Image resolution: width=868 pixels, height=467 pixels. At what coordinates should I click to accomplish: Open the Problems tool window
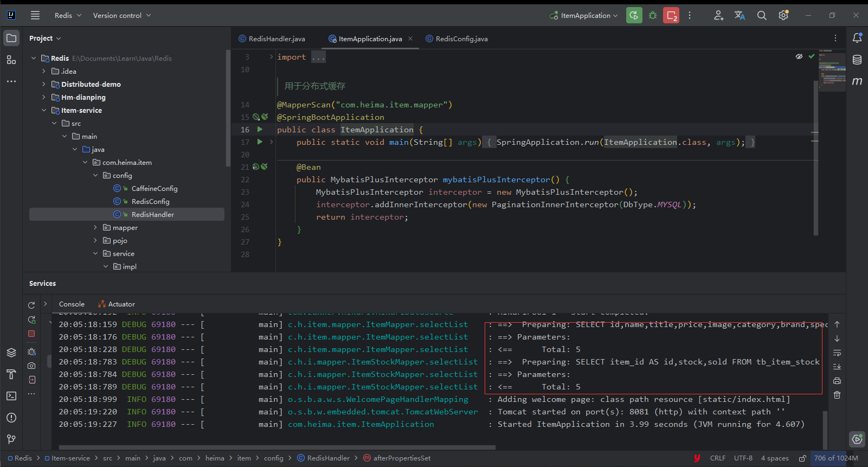tap(11, 418)
